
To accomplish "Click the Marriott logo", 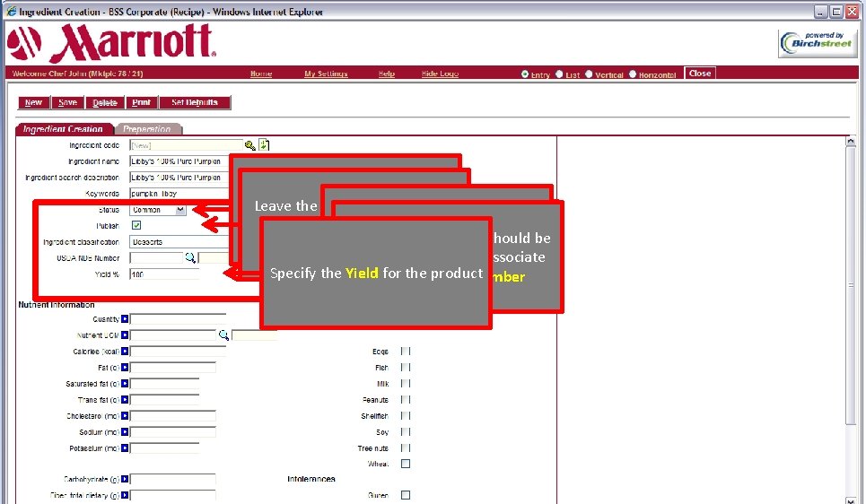I will click(x=111, y=43).
